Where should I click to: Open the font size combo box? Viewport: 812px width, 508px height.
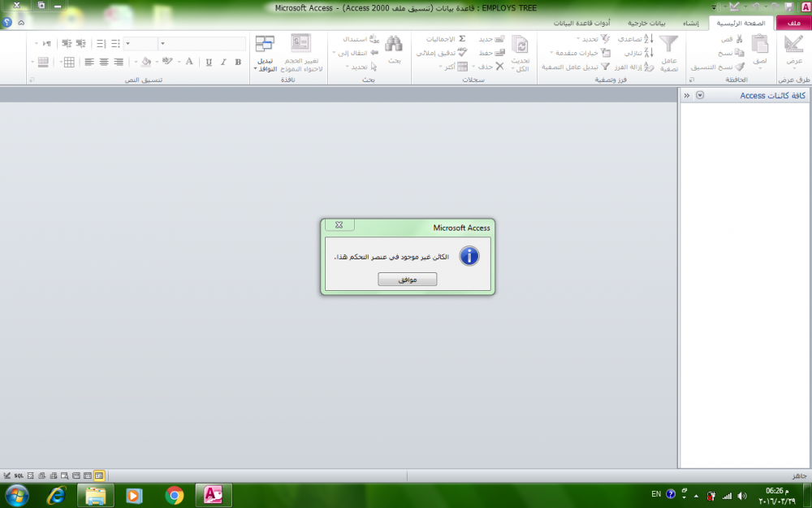tap(140, 44)
